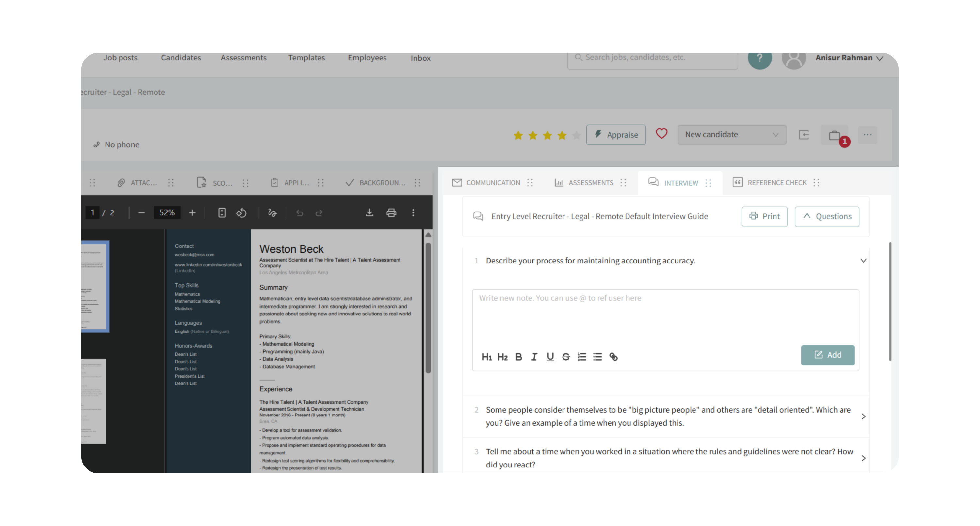Screen dimensions: 980x526
Task: Open the Assessments menu in top navigation
Action: pos(243,58)
